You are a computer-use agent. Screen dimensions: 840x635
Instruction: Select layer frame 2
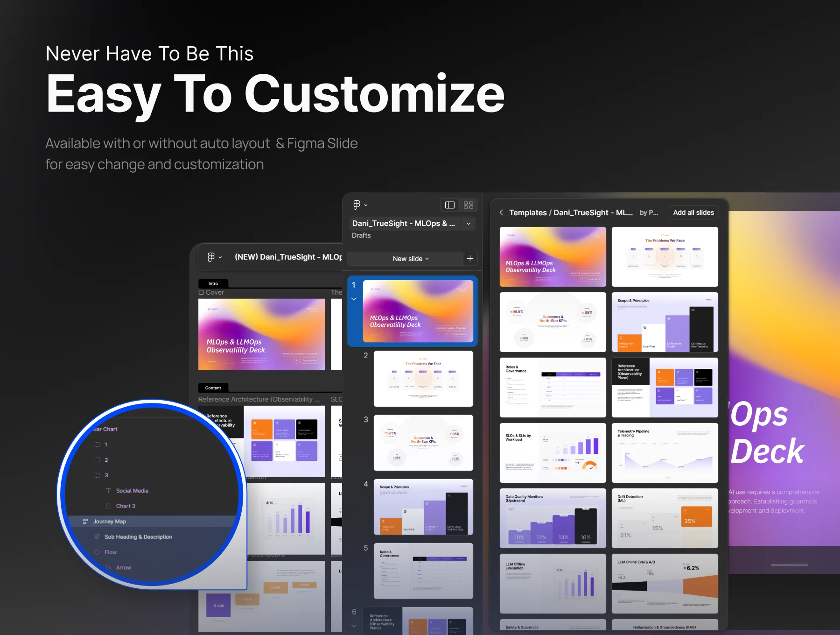(106, 460)
